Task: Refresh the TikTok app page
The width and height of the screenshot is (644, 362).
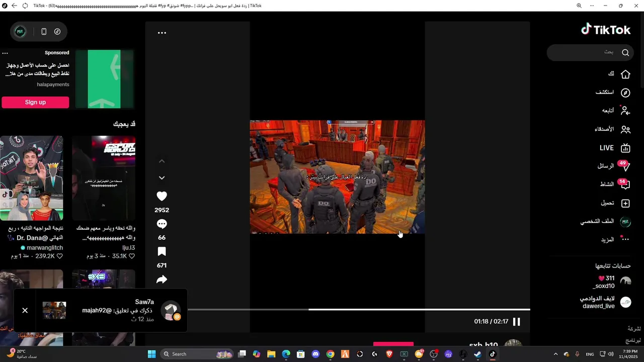Action: 25,6
